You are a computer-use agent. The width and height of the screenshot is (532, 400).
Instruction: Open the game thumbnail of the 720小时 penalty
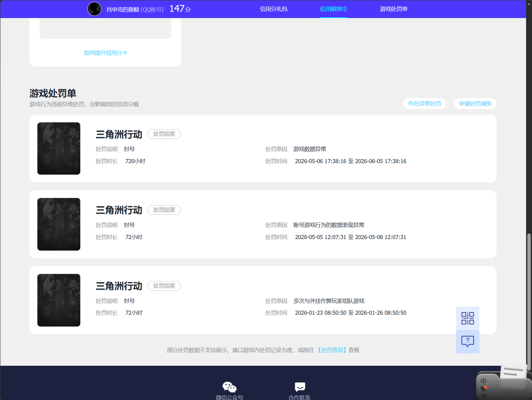click(59, 148)
